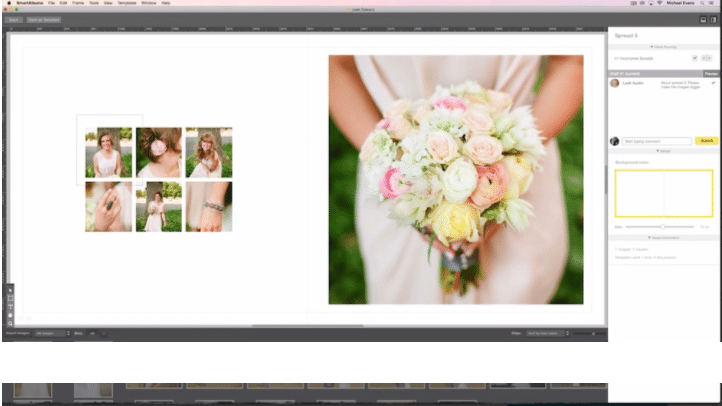The height and width of the screenshot is (406, 722).
Task: Click Leah Austin's avatar in comments
Action: 615,83
